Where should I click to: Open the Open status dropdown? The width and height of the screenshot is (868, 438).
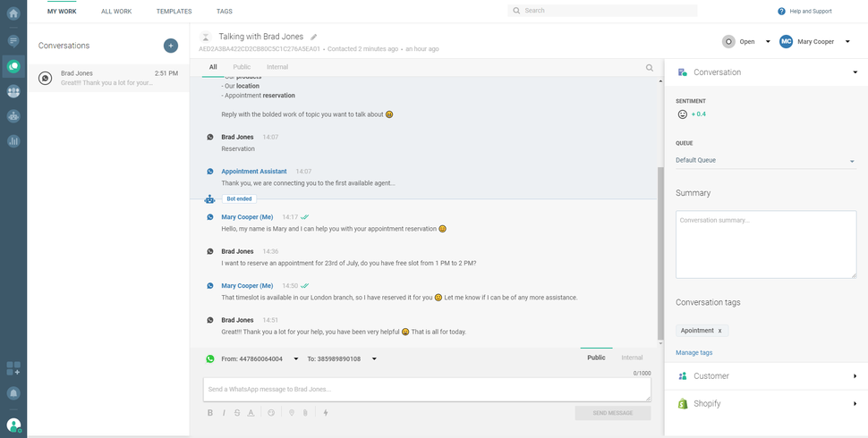(x=747, y=41)
